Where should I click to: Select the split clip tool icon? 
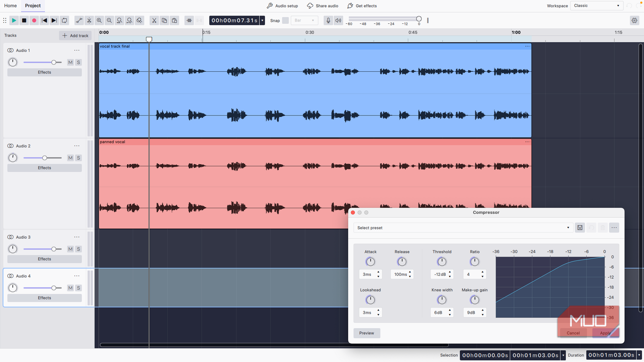click(89, 20)
